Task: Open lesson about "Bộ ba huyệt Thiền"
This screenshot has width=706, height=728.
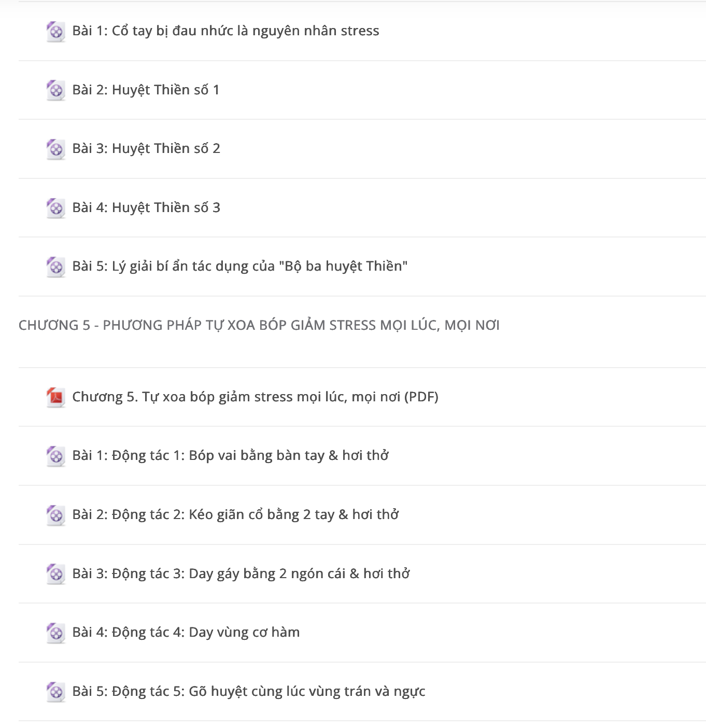Action: pyautogui.click(x=240, y=267)
